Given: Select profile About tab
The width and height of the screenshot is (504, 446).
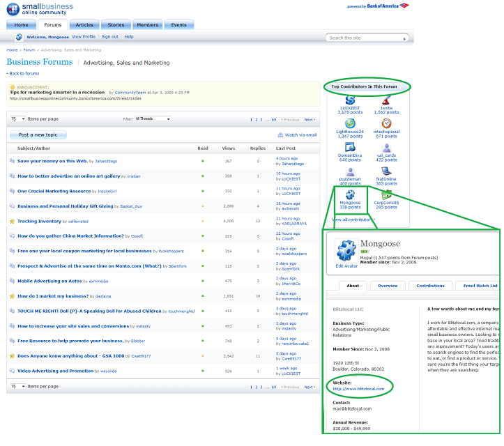Looking at the screenshot, I should [353, 286].
